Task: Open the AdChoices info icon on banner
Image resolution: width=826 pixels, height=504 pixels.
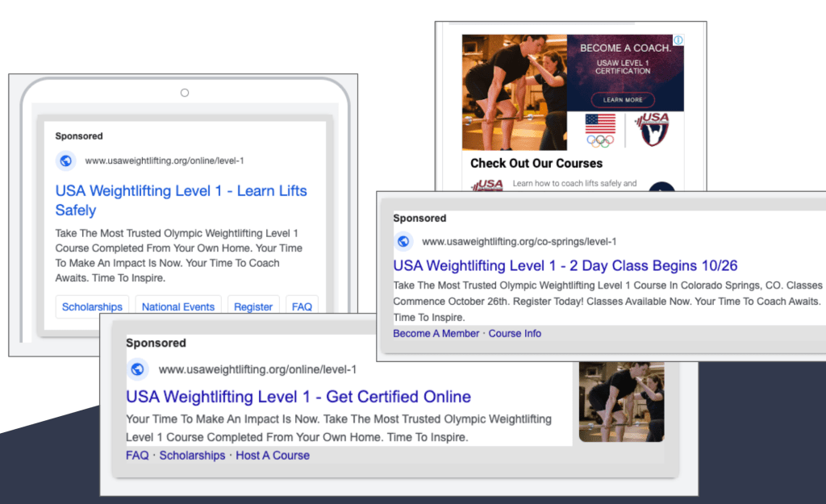Action: point(678,40)
